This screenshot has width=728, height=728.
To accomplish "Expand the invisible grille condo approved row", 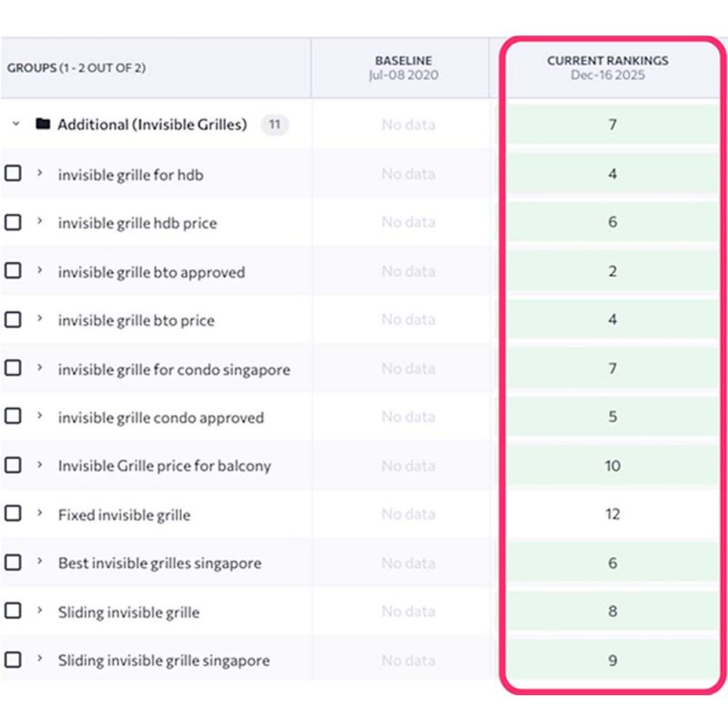I will click(x=39, y=416).
